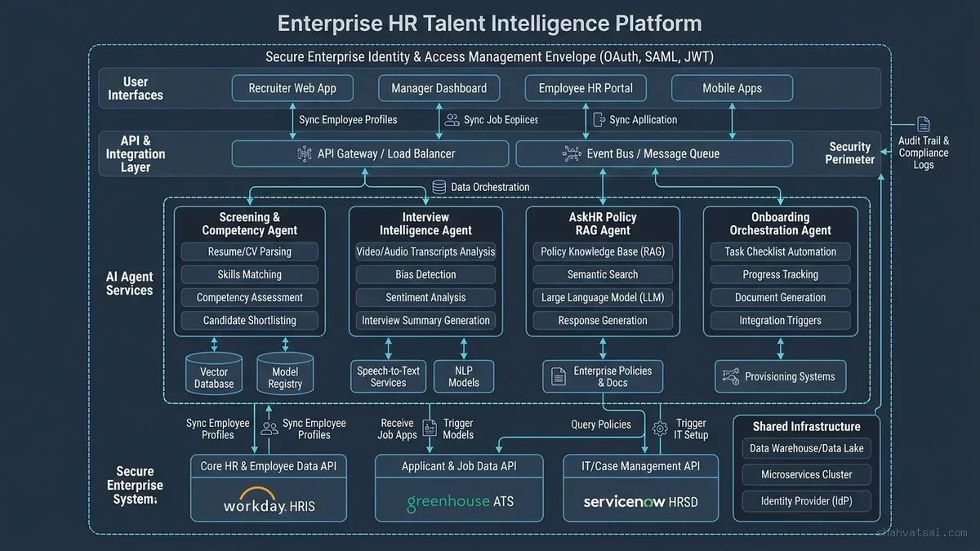Image resolution: width=980 pixels, height=551 pixels.
Task: Click the Enterprise Policies & Docs document icon
Action: (x=559, y=376)
